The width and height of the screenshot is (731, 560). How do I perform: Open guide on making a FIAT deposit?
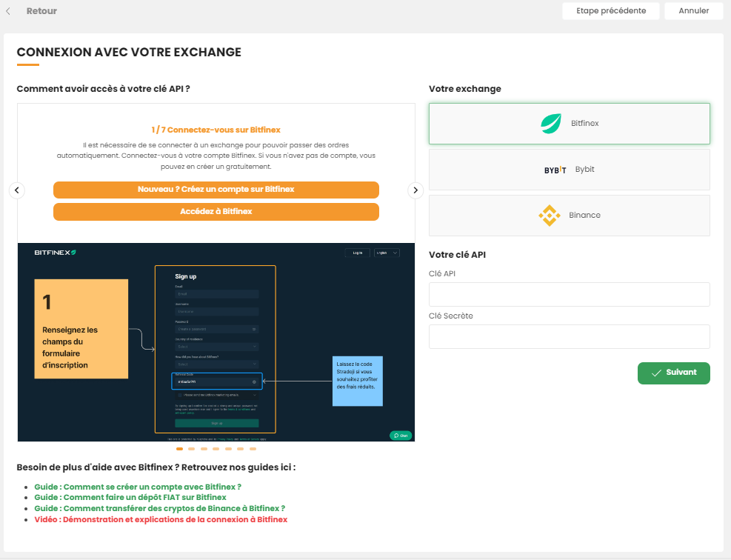pyautogui.click(x=130, y=498)
